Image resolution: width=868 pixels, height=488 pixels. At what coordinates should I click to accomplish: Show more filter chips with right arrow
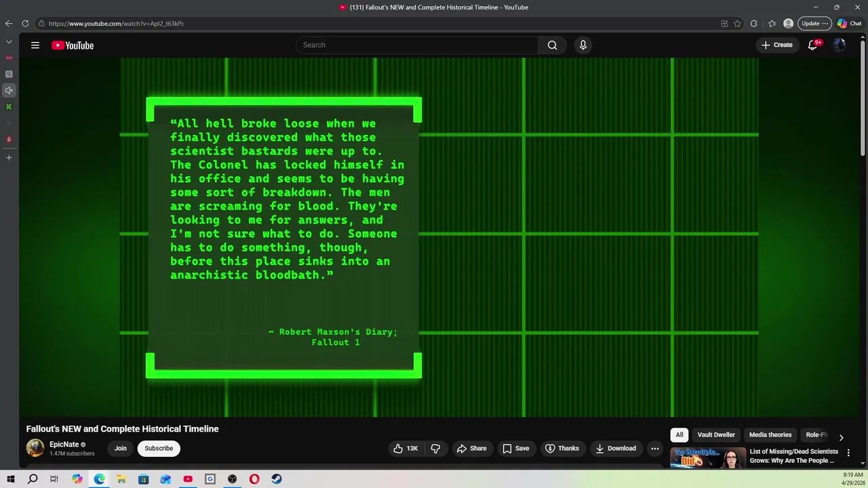tap(841, 437)
